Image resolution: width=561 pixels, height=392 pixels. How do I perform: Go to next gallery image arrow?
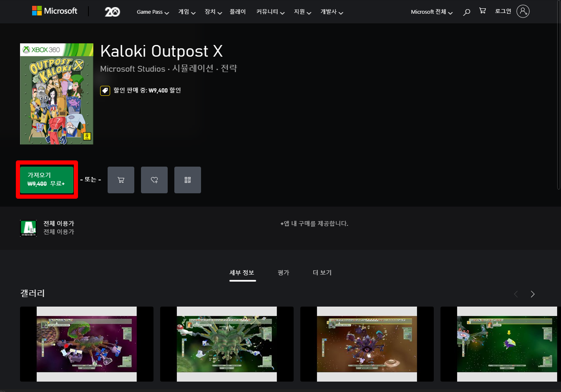[x=533, y=294]
